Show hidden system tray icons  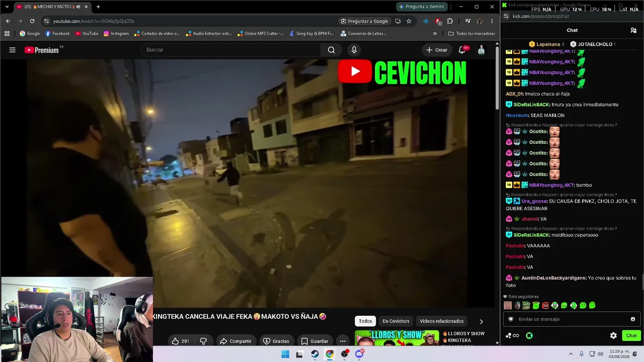(x=571, y=354)
